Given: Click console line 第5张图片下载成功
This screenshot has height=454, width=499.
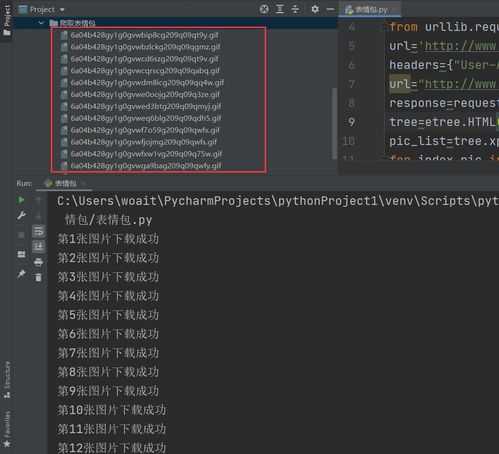Looking at the screenshot, I should tap(108, 315).
